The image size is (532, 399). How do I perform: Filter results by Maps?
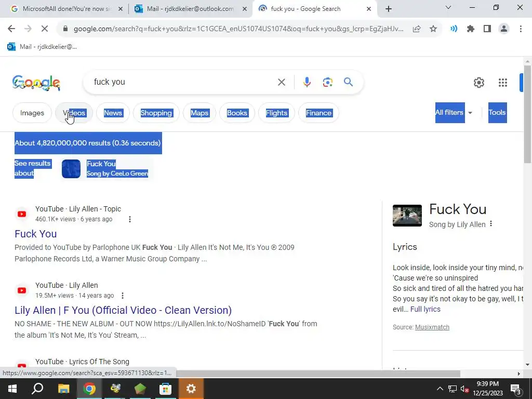tap(199, 113)
